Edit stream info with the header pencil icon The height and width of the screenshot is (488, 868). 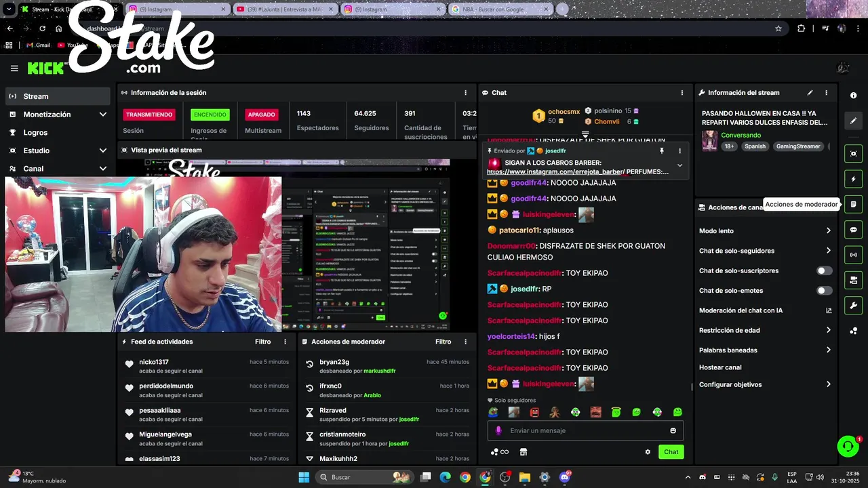[x=810, y=93]
